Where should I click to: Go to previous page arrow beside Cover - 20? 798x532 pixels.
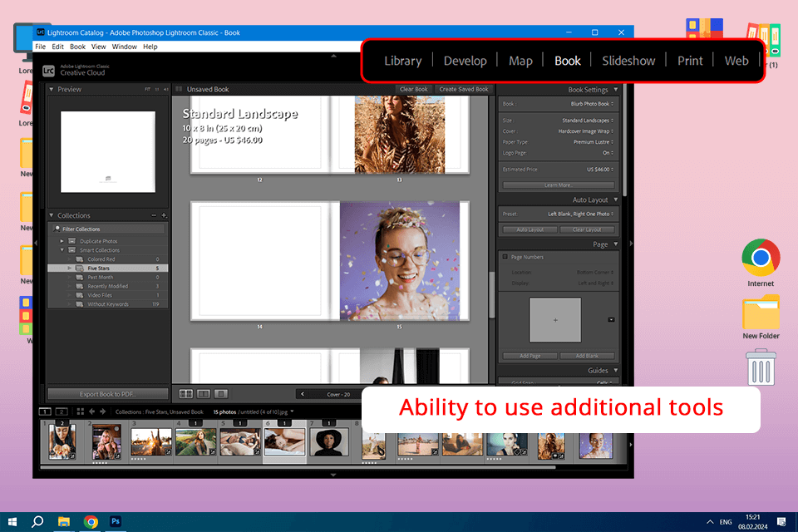pos(303,394)
